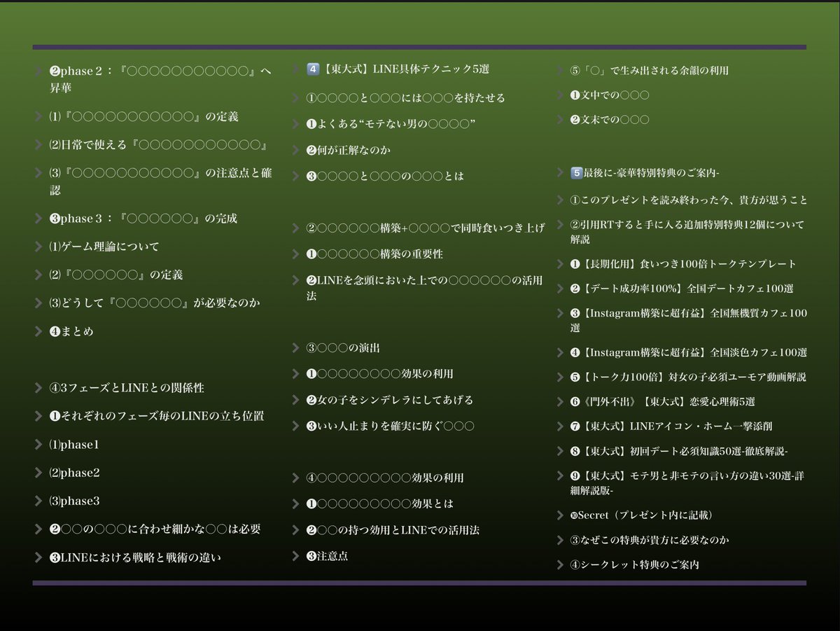Click the row ending 'には○○○を持たせる'
840x631 pixels.
[405, 98]
